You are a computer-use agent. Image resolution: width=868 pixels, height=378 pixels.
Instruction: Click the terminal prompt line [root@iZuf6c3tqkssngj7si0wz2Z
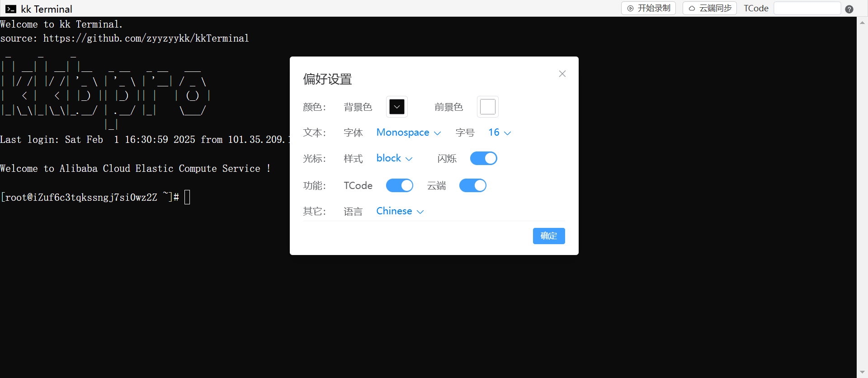tap(90, 197)
